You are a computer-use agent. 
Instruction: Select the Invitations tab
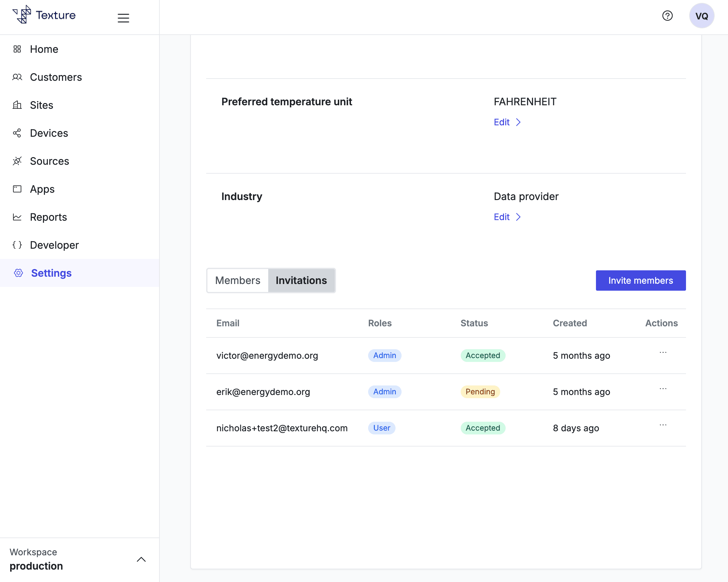(x=301, y=281)
